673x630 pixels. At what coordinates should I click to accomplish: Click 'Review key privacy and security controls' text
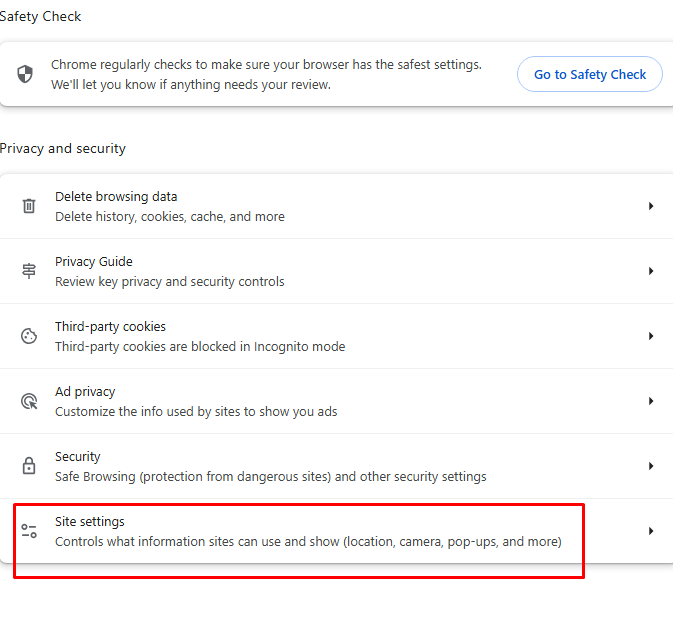[170, 282]
